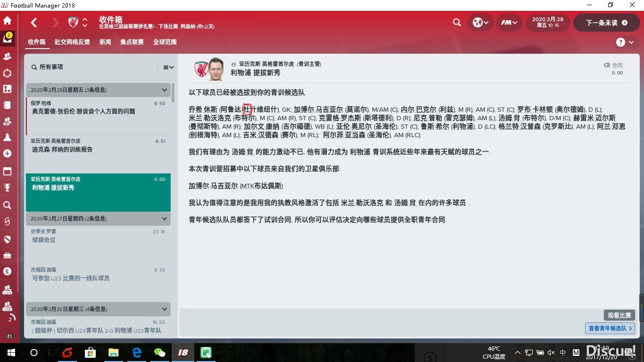
Task: Open message 奥克雷德-张伯伦 想谈谈个人方面的问题
Action: (x=98, y=116)
